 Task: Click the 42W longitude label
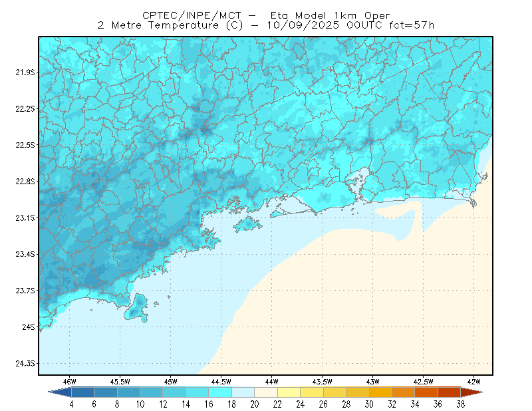click(x=474, y=382)
